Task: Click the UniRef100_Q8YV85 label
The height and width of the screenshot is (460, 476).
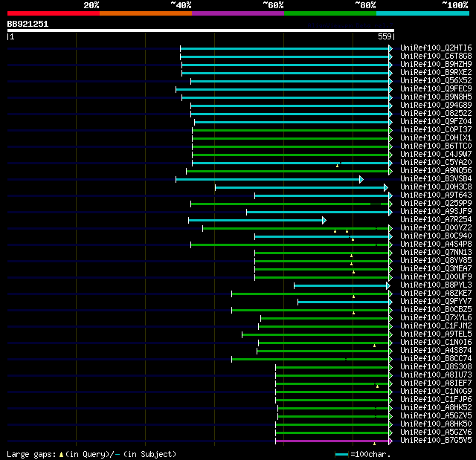Action: 436,261
